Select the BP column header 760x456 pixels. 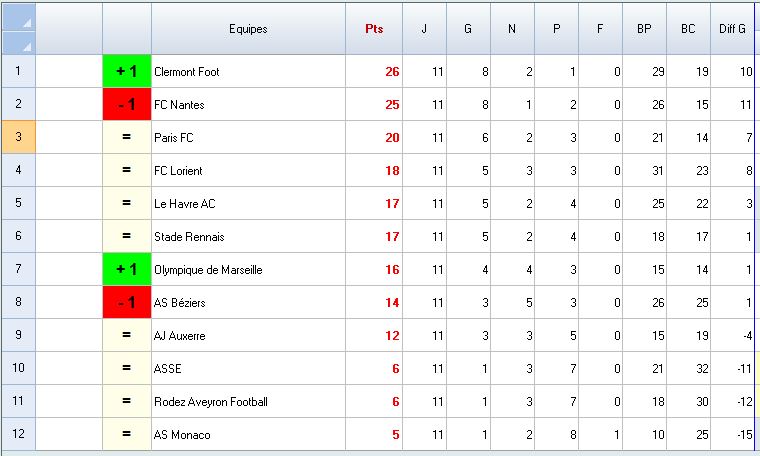tap(644, 29)
